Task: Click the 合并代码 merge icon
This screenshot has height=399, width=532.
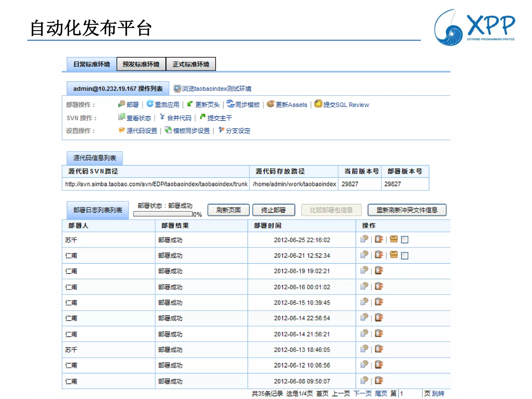Action: click(162, 117)
